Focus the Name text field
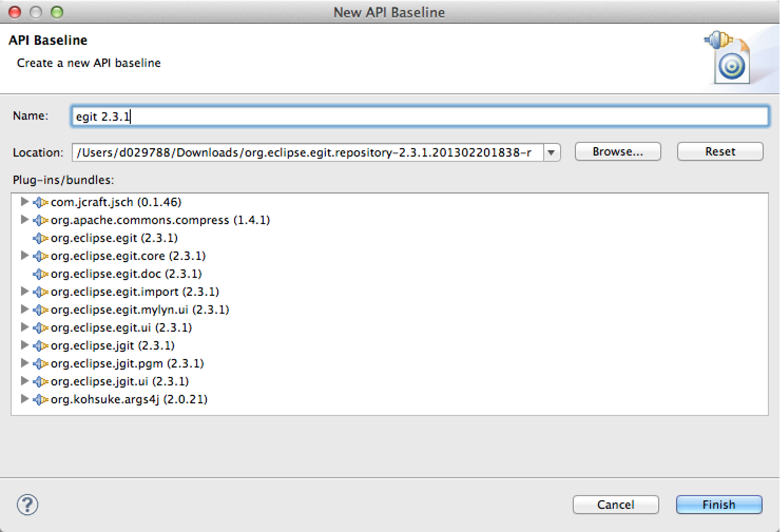The height and width of the screenshot is (532, 780). click(x=419, y=117)
